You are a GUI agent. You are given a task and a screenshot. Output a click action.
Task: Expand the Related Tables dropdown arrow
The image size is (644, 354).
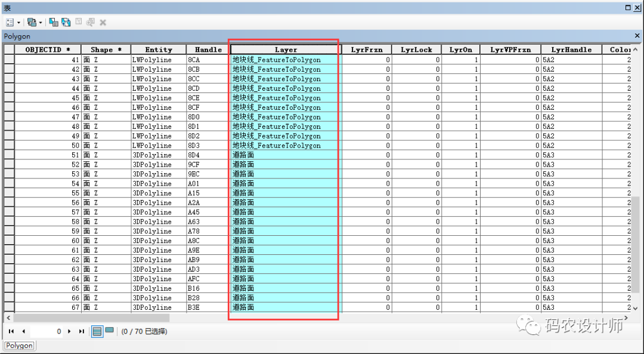coord(41,22)
